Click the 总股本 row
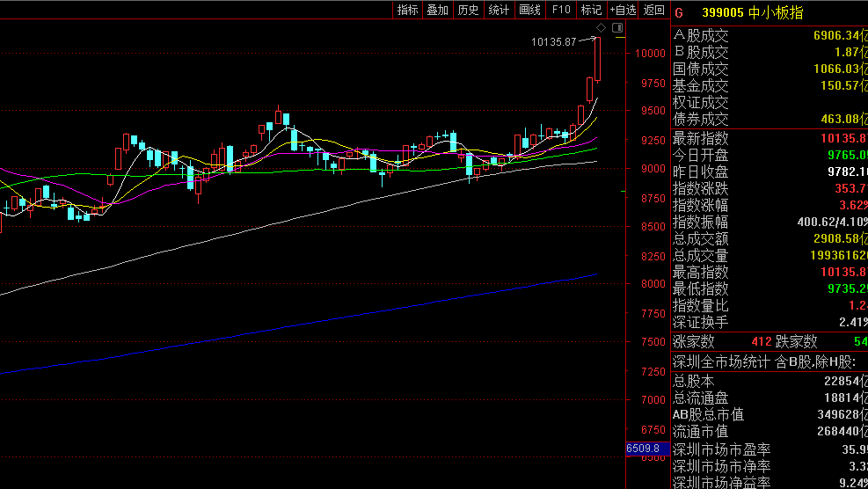868x489 pixels. pyautogui.click(x=770, y=381)
